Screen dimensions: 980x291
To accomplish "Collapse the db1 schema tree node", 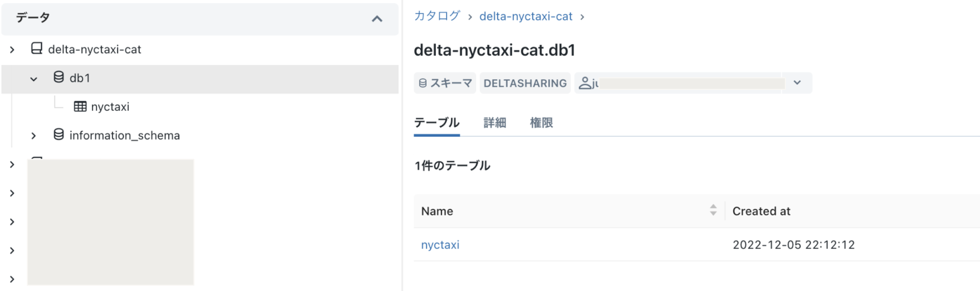I will [x=34, y=79].
